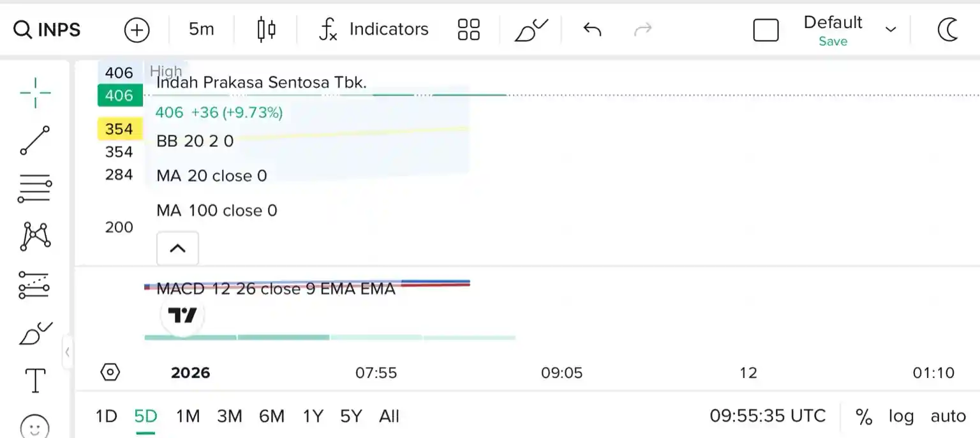Image resolution: width=980 pixels, height=438 pixels.
Task: Open the 5m interval dropdown
Action: (201, 29)
